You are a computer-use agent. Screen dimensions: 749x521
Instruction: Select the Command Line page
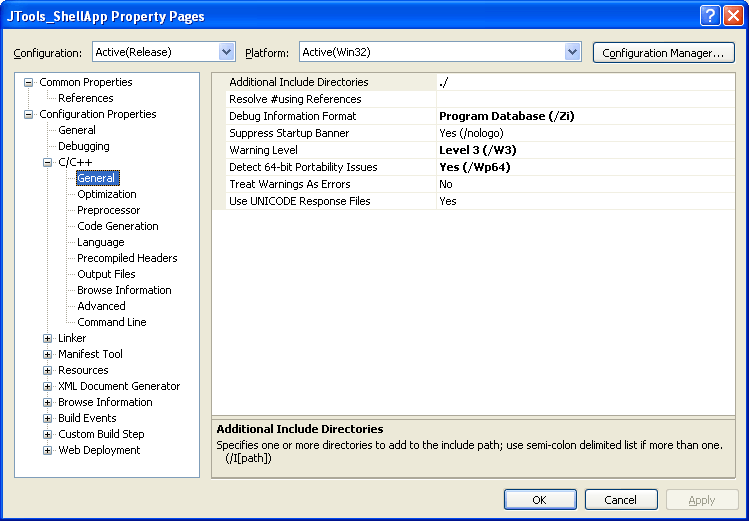tap(112, 322)
